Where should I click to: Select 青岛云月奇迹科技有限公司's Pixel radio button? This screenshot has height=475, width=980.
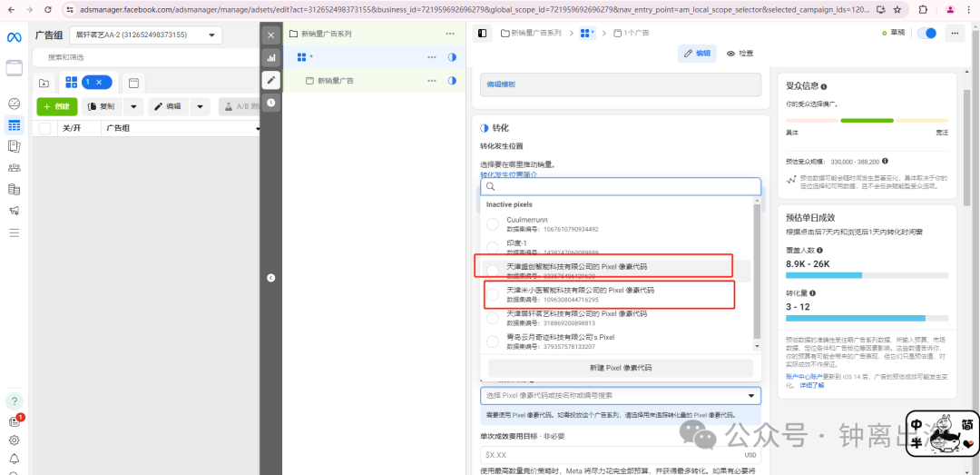coord(493,341)
